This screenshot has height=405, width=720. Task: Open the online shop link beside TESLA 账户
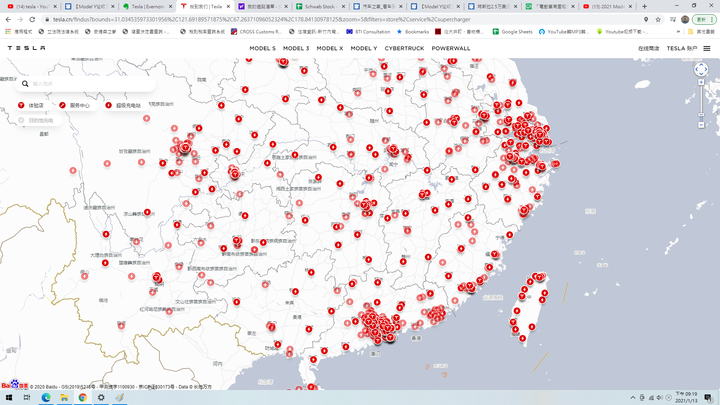coord(648,48)
